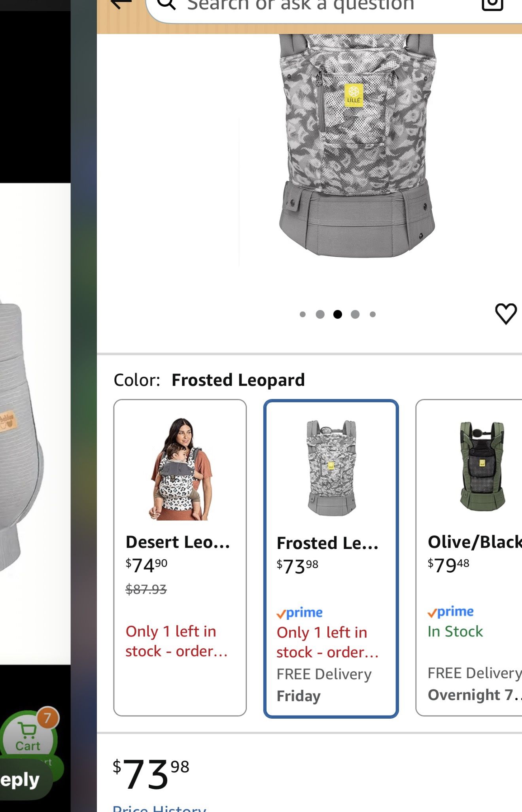
Task: Tap the heart wishlist icon
Action: click(x=506, y=314)
